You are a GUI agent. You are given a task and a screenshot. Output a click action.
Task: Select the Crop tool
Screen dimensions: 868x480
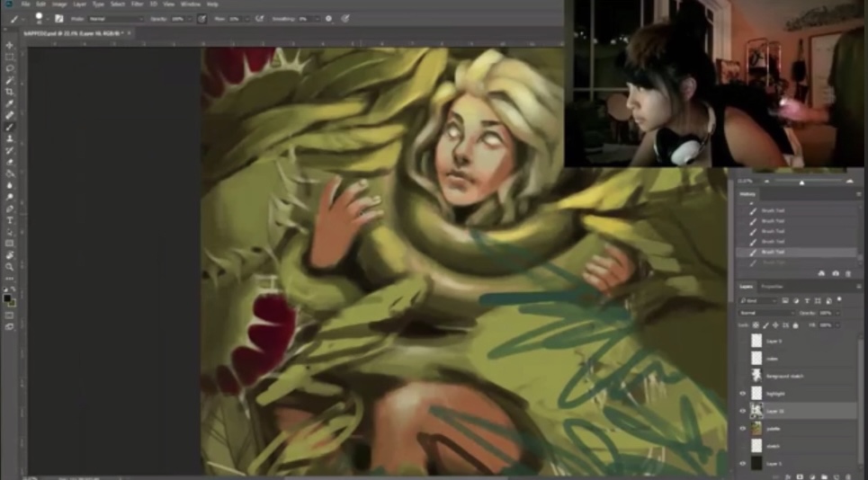(10, 92)
